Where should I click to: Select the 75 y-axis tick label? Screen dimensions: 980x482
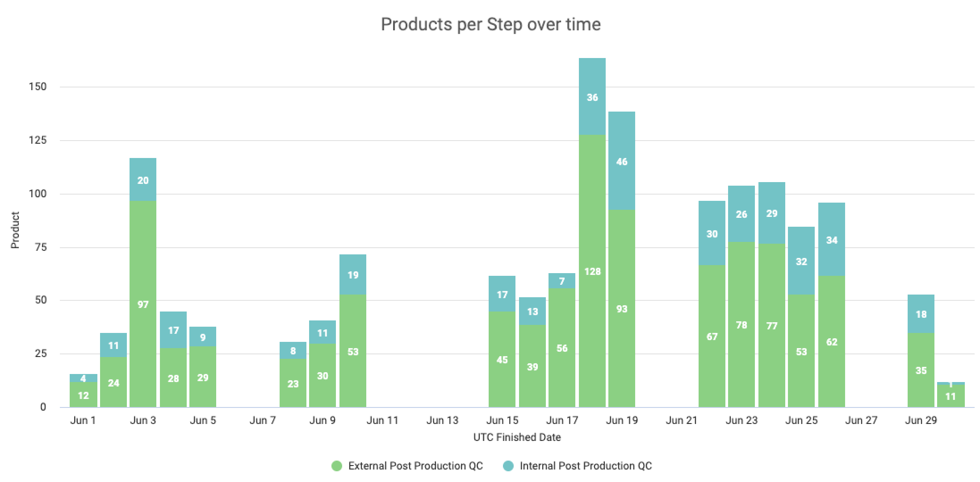pyautogui.click(x=40, y=247)
